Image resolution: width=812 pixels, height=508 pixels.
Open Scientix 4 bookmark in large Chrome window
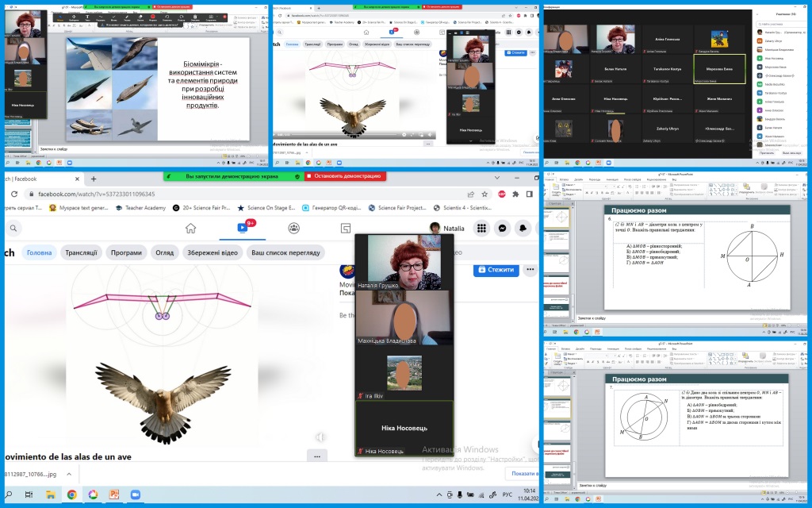462,208
